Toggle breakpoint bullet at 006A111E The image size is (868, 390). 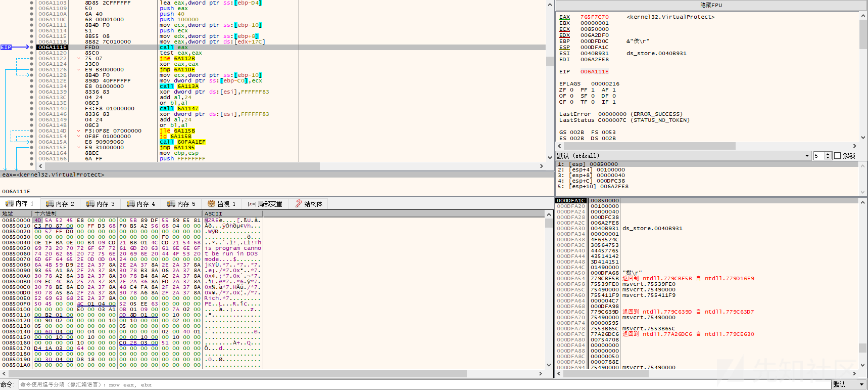coord(32,47)
